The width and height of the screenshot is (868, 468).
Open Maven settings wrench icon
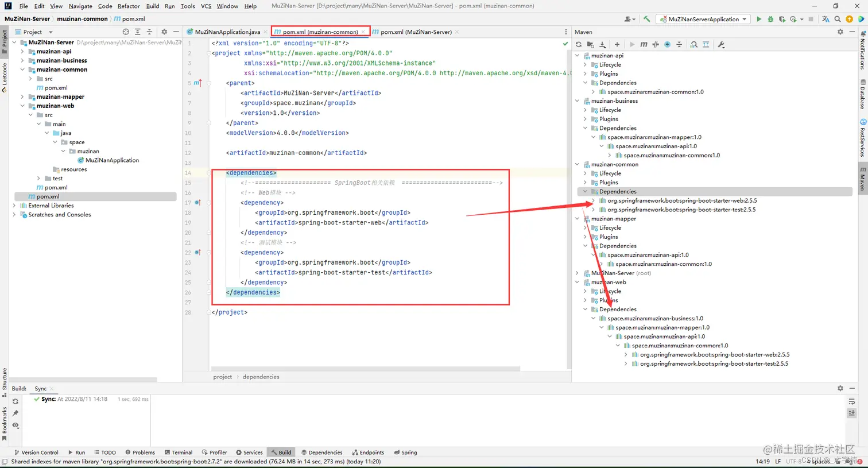(721, 44)
